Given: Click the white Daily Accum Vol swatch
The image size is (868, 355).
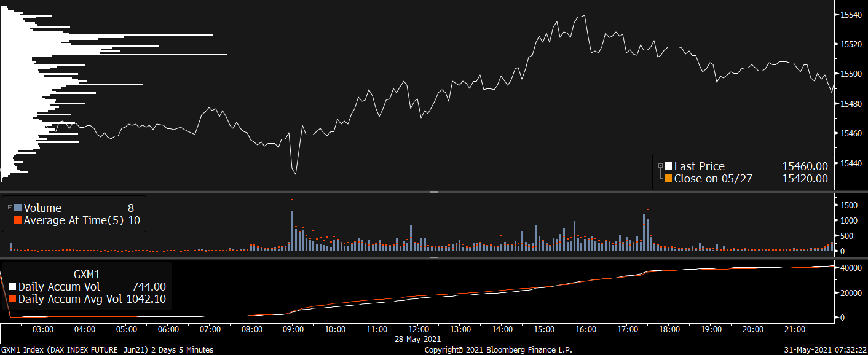Looking at the screenshot, I should pyautogui.click(x=12, y=287).
